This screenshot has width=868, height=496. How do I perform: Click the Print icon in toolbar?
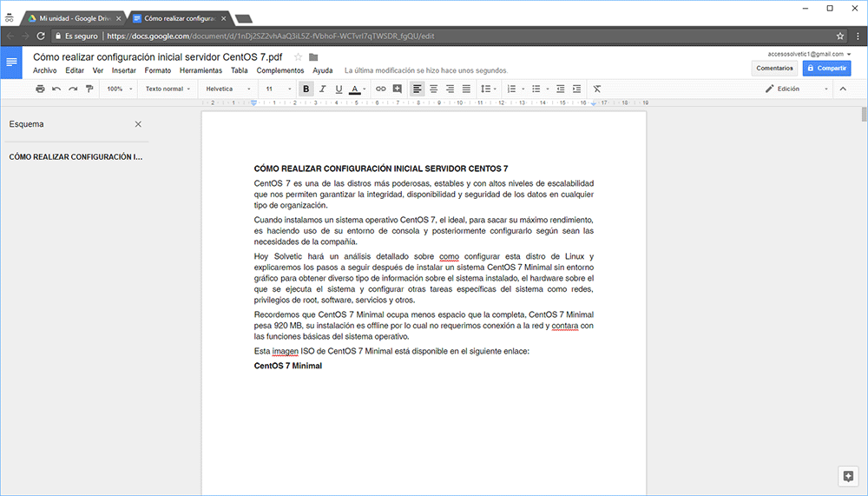click(x=40, y=89)
